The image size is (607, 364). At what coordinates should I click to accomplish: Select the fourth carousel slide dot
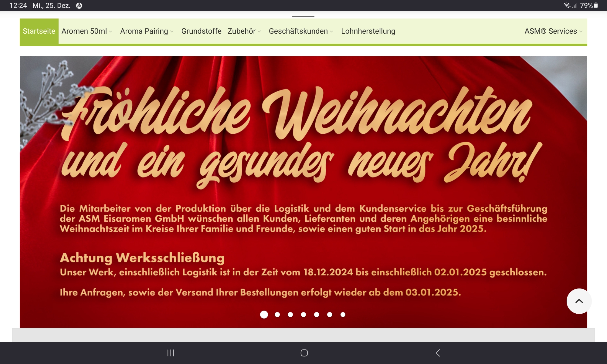point(303,315)
